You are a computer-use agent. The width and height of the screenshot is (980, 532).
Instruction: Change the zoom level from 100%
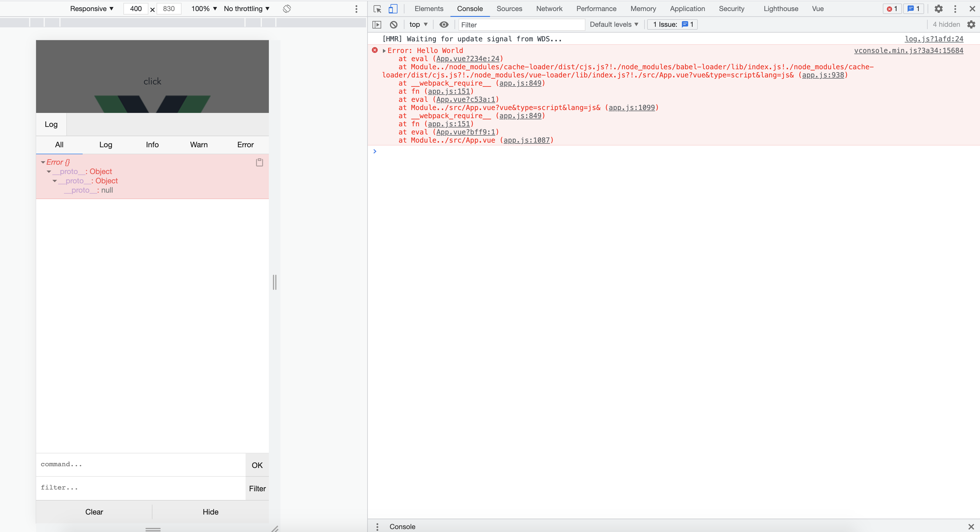[x=203, y=8]
